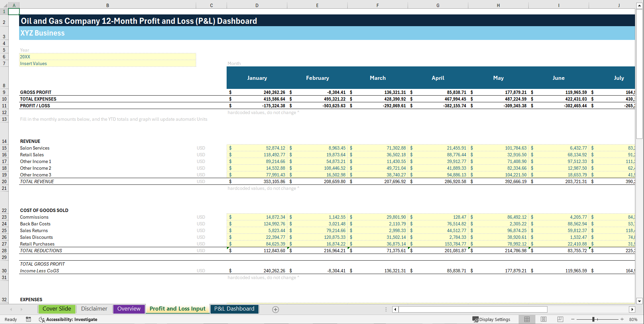Select the Overview sheet tab
The height and width of the screenshot is (324, 644).
click(x=129, y=309)
